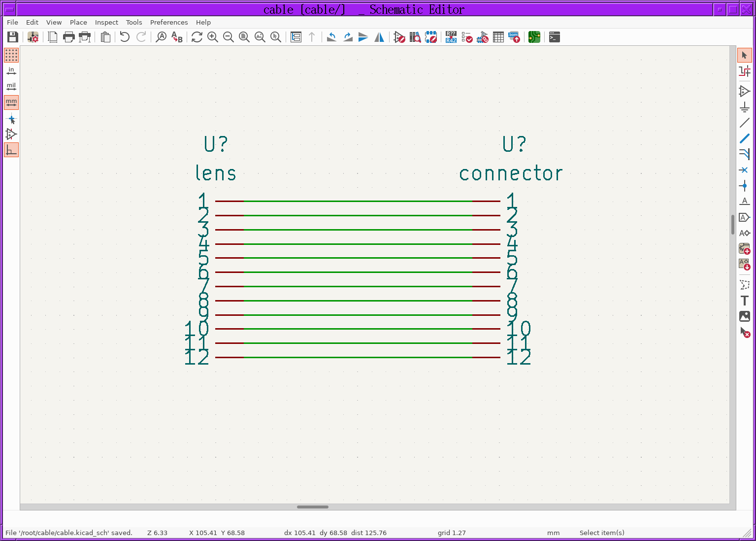
Task: Open the symbol library browser
Action: pos(415,37)
